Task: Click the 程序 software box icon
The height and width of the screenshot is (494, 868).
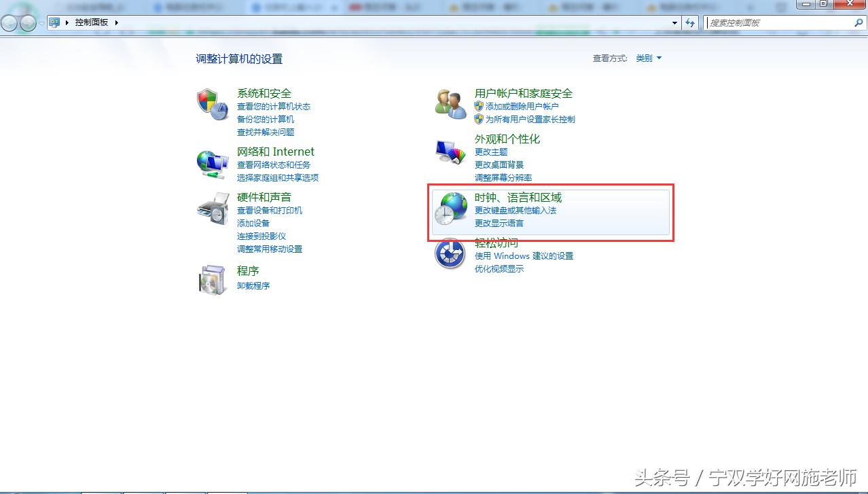Action: point(213,279)
